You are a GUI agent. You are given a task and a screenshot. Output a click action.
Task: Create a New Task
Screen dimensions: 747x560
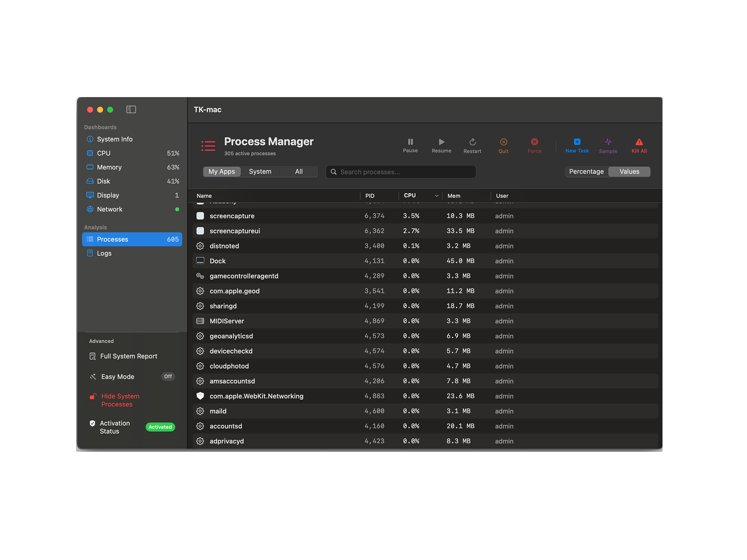point(577,145)
